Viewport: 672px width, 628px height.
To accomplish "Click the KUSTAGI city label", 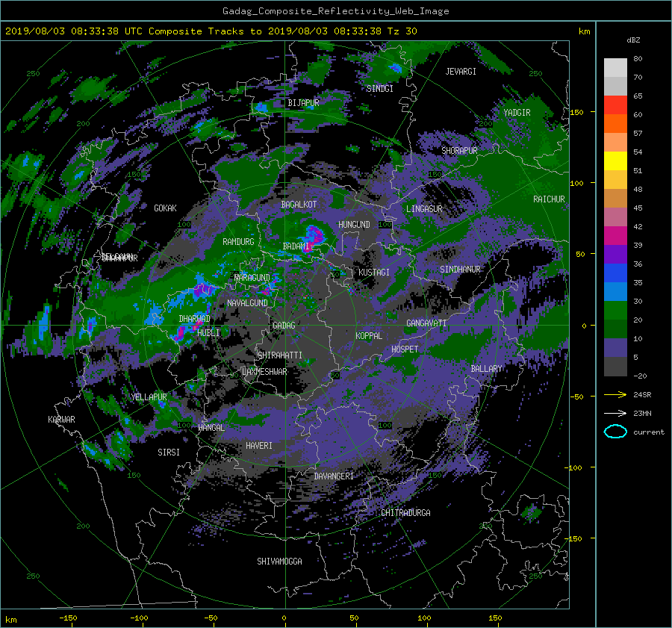I will 374,273.
